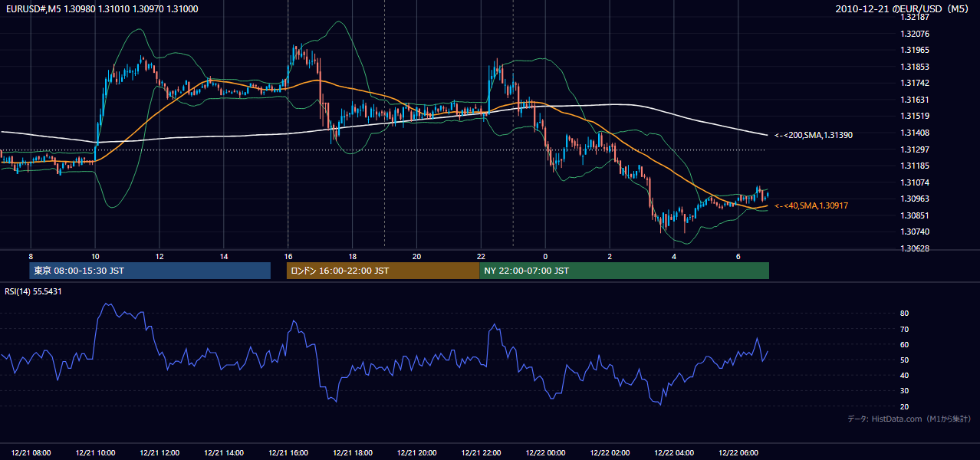Click price axis label 1.32187
This screenshot has width=980, height=460.
[915, 17]
